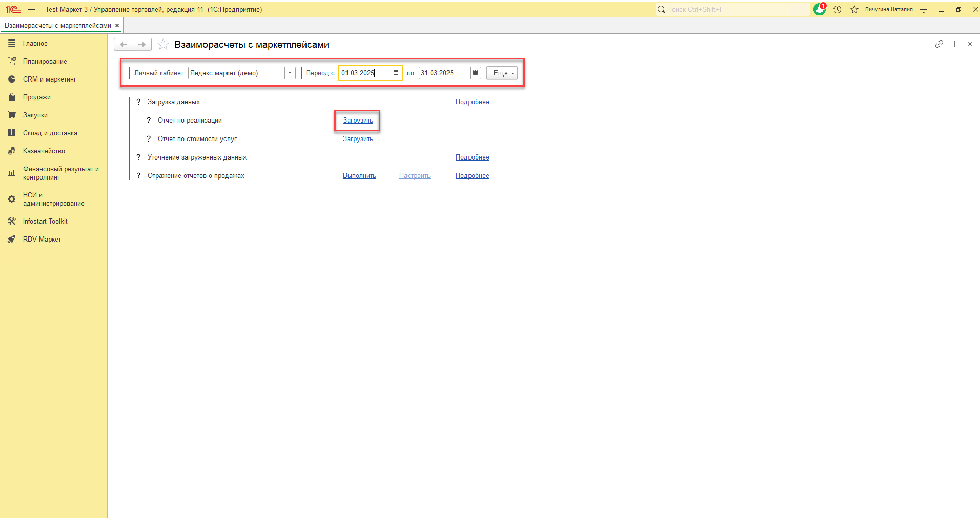This screenshot has width=980, height=518.
Task: Click the notifications bell icon
Action: pos(819,9)
